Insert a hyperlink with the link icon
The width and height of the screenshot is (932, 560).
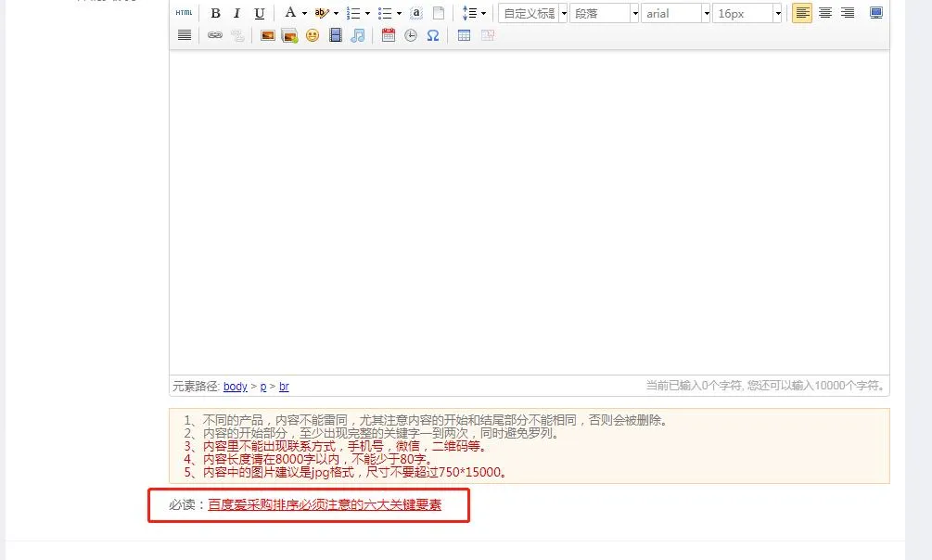(215, 35)
